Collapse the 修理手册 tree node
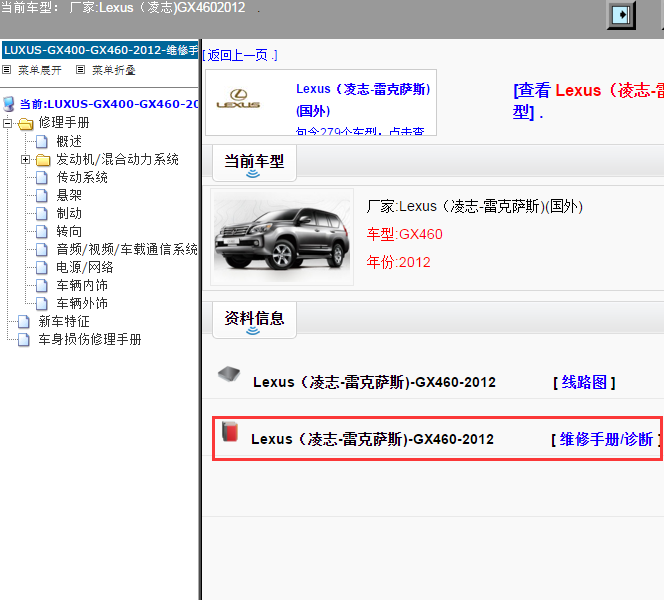This screenshot has width=664, height=600. coord(7,123)
